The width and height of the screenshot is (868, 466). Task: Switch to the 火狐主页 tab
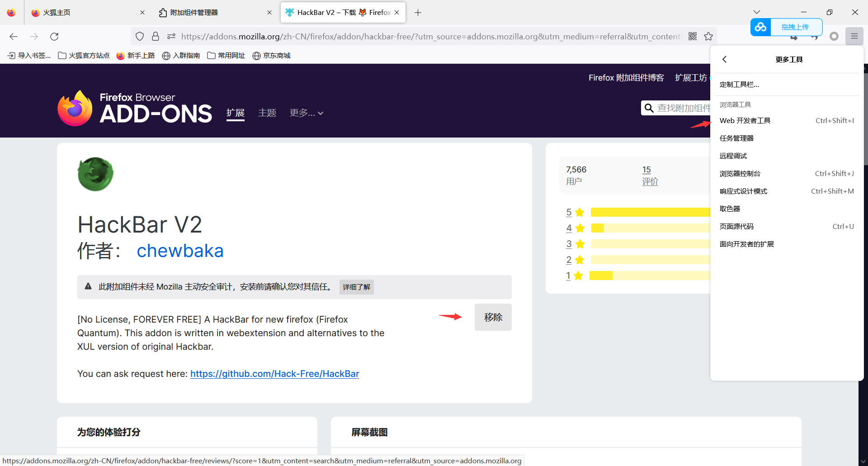(88, 13)
